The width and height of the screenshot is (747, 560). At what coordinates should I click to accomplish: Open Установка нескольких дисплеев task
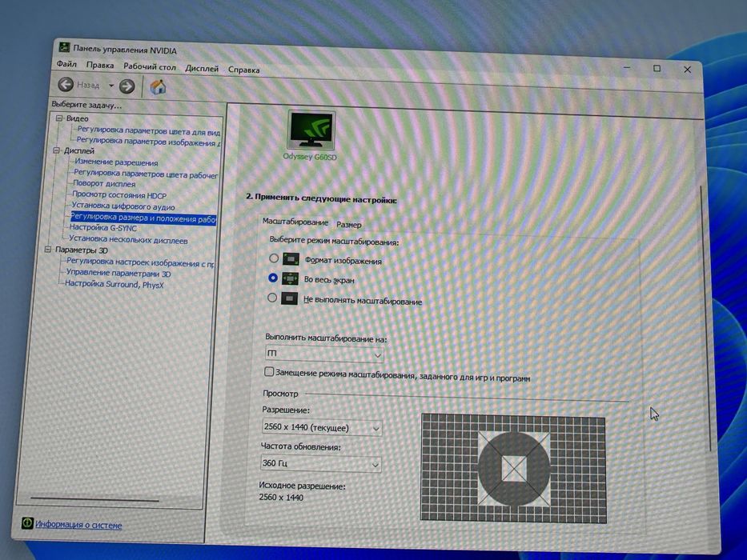tap(128, 239)
